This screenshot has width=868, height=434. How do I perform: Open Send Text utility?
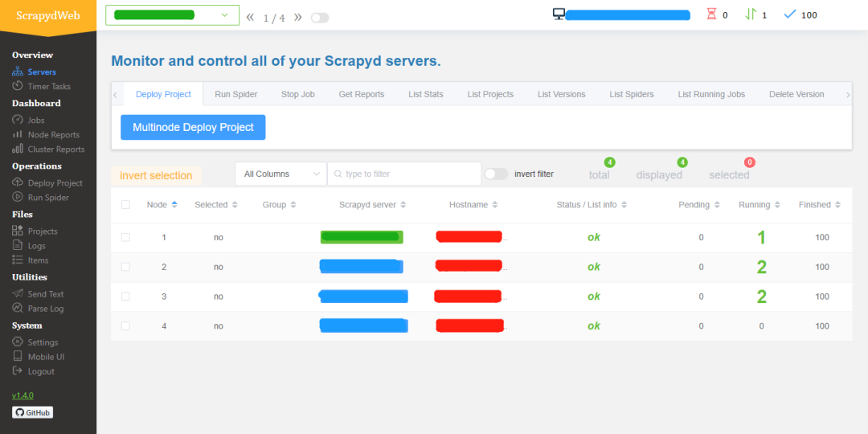click(38, 294)
